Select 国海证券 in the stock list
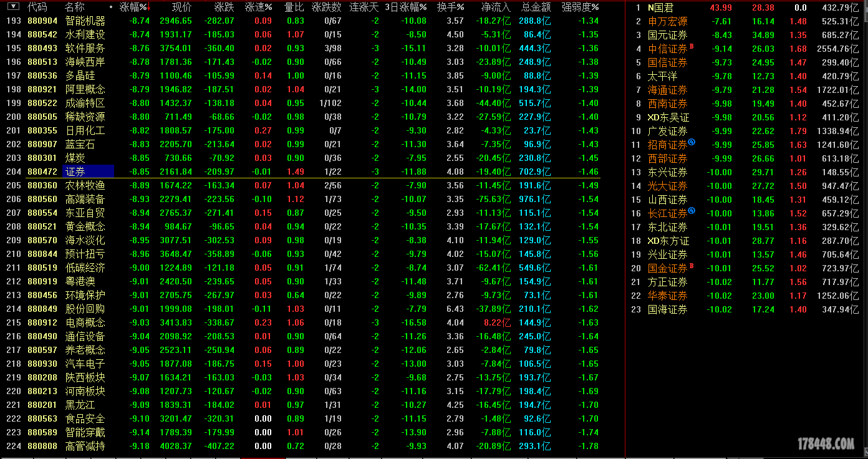Screen dimensions: 868x459 [668, 309]
